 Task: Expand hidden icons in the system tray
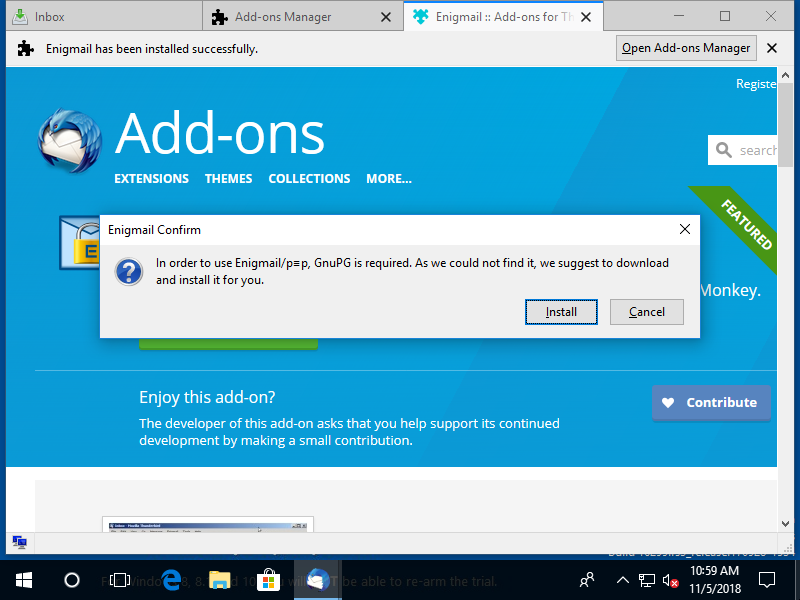click(622, 579)
